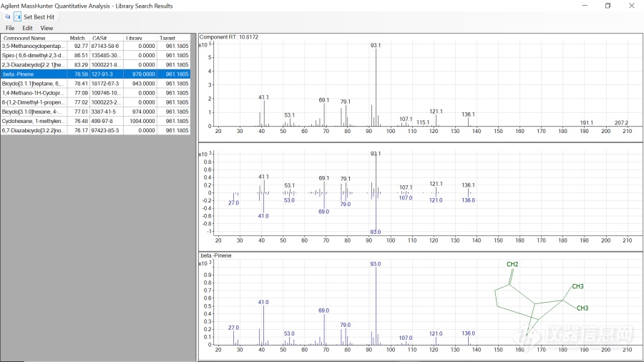Click the copy icon in toolbar
This screenshot has width=644, height=362.
tap(7, 17)
